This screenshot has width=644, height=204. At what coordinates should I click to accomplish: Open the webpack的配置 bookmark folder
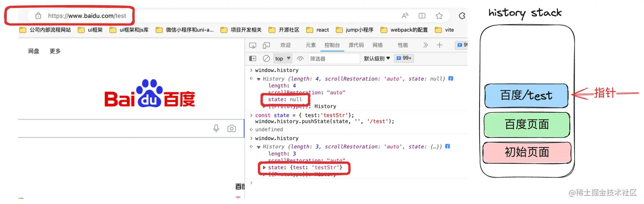point(404,30)
